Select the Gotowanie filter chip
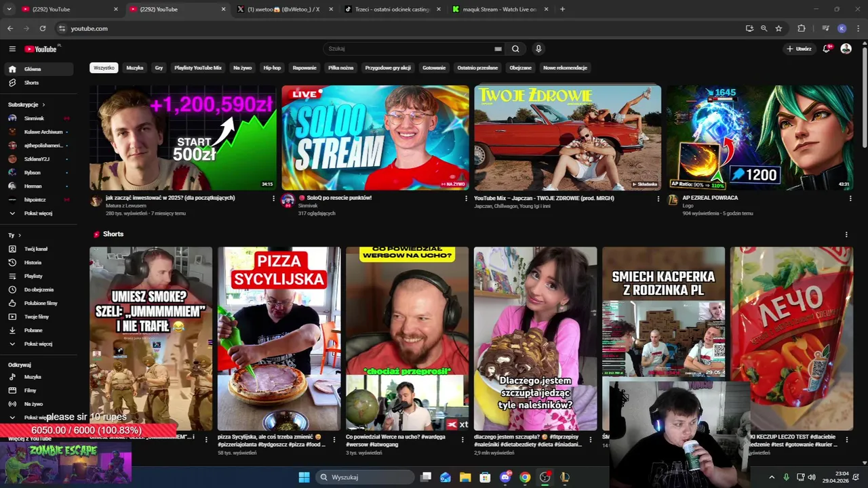Viewport: 868px width, 488px height. [x=434, y=68]
